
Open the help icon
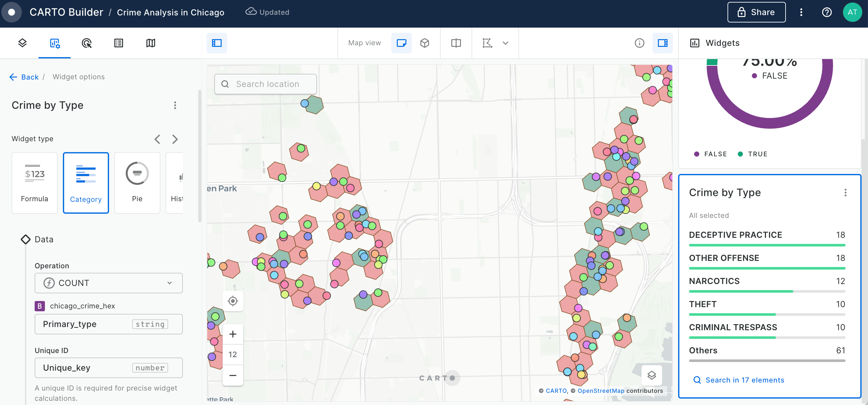pyautogui.click(x=827, y=12)
